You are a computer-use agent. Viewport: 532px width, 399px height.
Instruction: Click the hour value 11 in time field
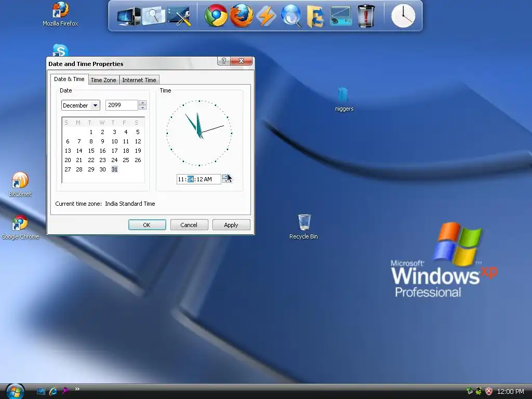point(181,179)
